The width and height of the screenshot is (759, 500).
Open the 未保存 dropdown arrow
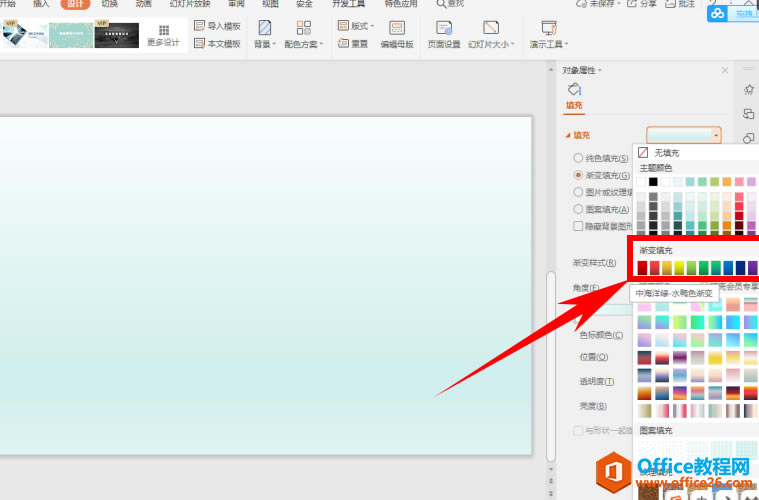619,4
